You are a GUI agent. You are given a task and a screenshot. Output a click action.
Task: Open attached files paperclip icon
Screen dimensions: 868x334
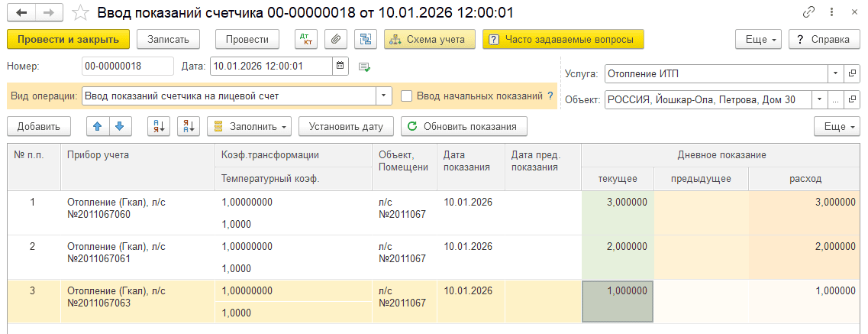[x=335, y=39]
